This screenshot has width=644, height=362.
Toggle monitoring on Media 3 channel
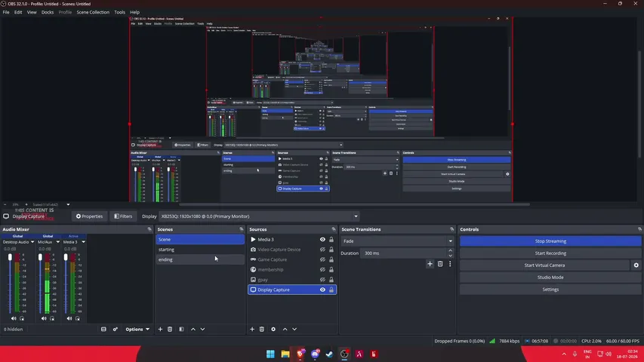pos(78,318)
